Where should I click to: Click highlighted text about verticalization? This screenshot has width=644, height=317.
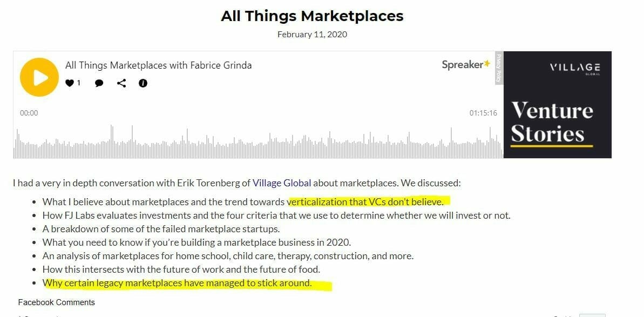(365, 202)
